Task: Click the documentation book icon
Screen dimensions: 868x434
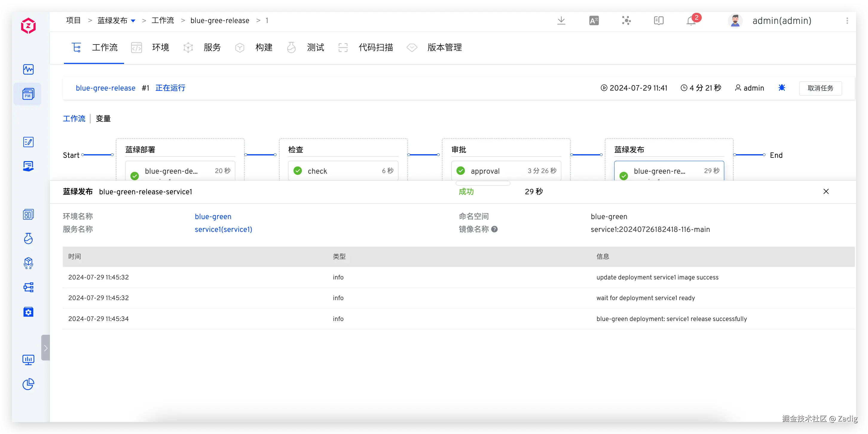Action: click(x=658, y=21)
